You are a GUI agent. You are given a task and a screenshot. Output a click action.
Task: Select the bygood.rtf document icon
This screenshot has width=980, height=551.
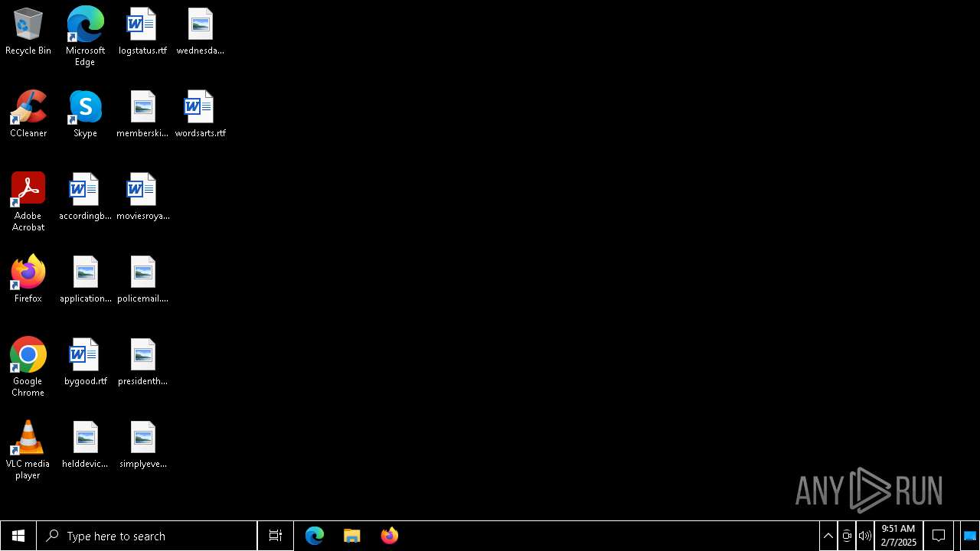85,362
